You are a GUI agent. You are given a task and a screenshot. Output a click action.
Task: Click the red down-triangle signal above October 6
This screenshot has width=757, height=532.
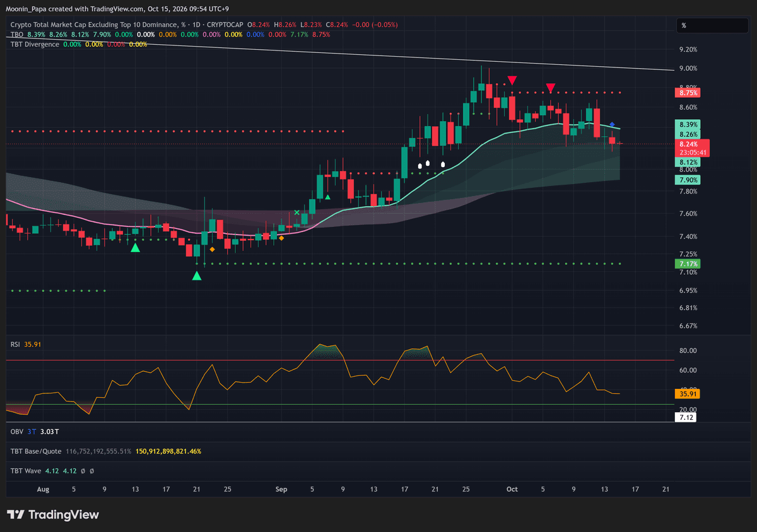551,88
